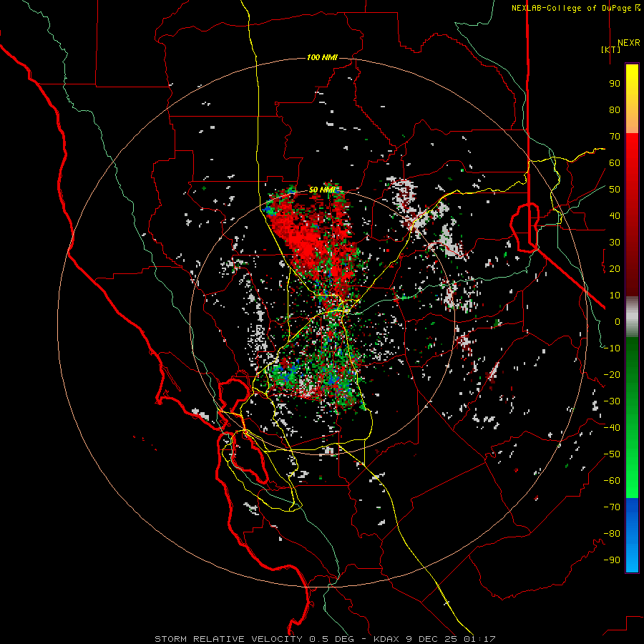Click the STORM RELATIVE VELOCITY caption text
This screenshot has height=644, width=644.
(229, 639)
